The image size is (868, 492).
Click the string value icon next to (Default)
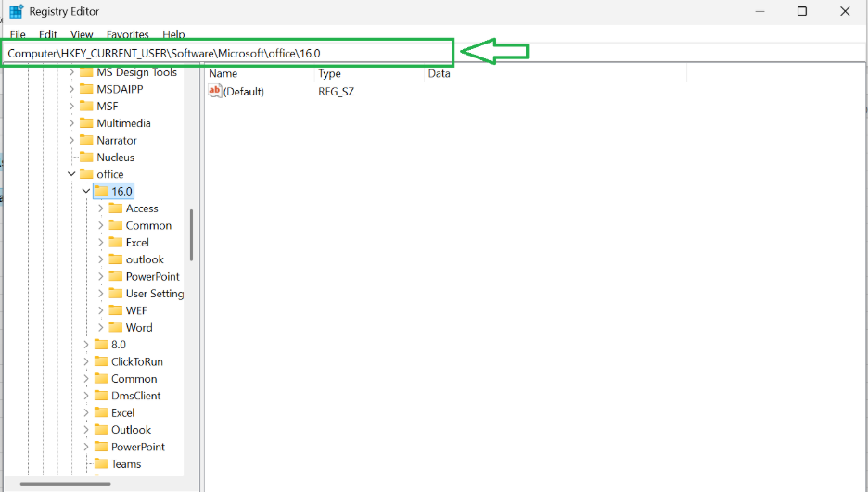[215, 91]
